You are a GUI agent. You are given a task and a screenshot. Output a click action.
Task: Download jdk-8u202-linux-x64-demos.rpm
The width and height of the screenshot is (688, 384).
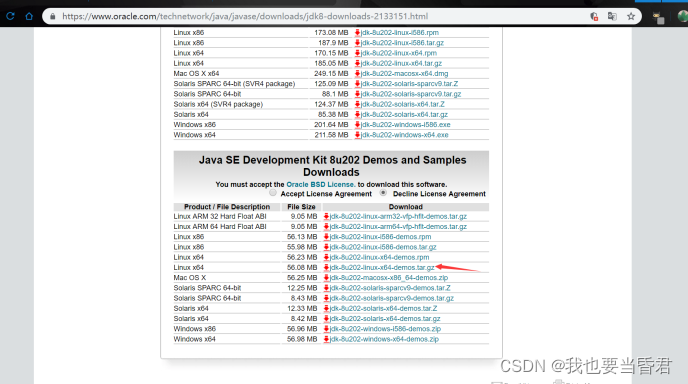380,257
